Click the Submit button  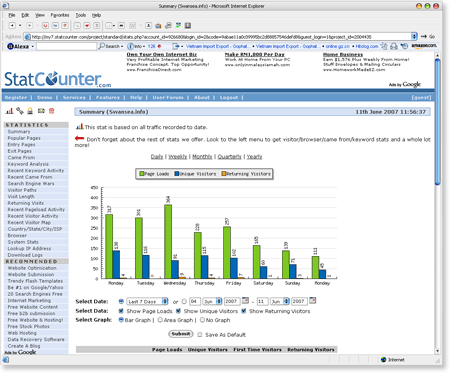coord(181,334)
